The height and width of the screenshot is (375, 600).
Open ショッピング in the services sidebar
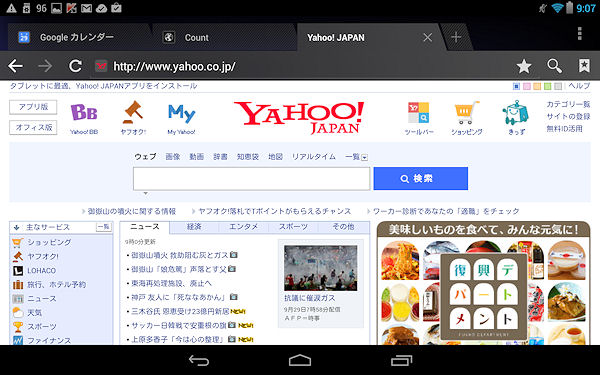(49, 242)
